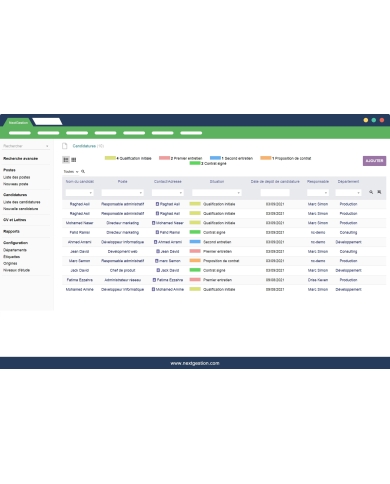Sort by the Nom du candidat header
Viewport: 390px width, 484px height.
pos(80,182)
